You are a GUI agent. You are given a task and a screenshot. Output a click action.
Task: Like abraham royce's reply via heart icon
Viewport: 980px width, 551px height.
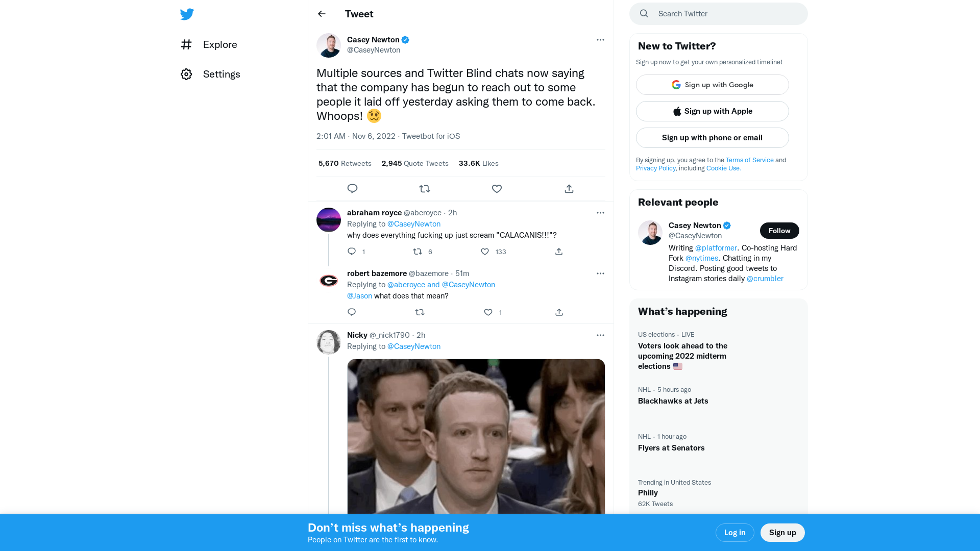coord(485,252)
